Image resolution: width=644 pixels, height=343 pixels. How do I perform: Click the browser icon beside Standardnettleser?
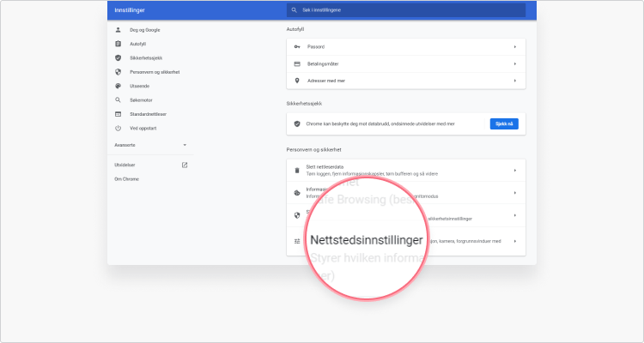pos(118,114)
